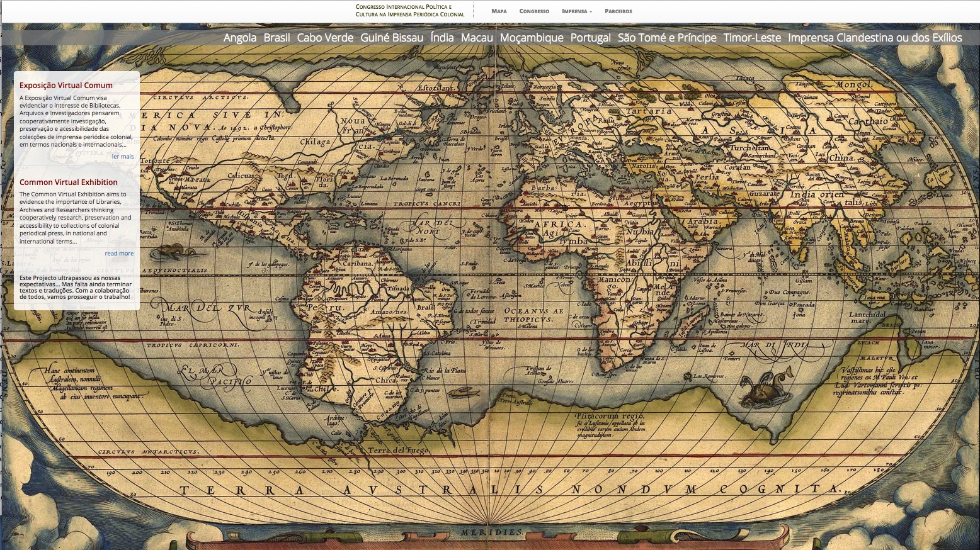The width and height of the screenshot is (980, 550).
Task: Open Imprensa Clandestina ou dos Exílios
Action: pyautogui.click(x=875, y=38)
